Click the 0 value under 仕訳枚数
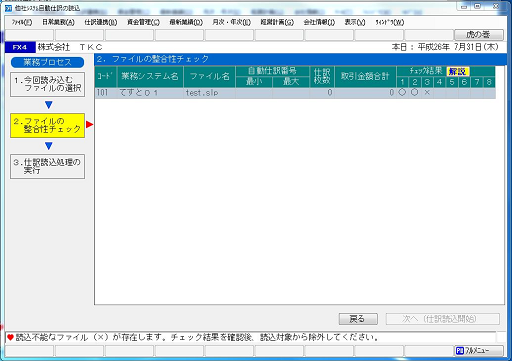512x361 pixels. [x=329, y=93]
